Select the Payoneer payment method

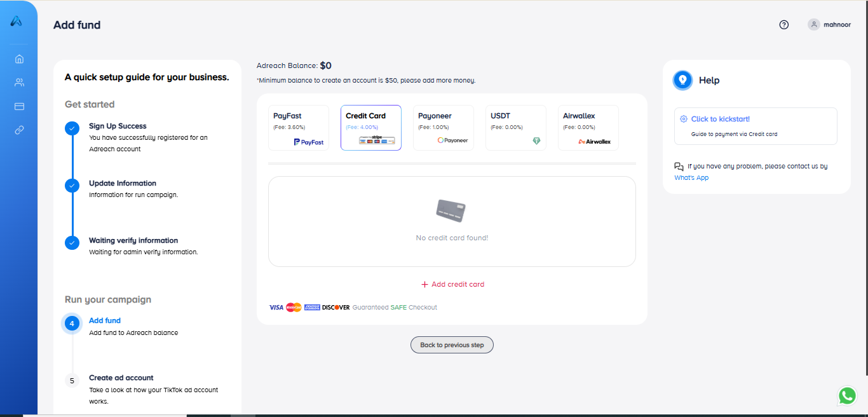pyautogui.click(x=444, y=128)
